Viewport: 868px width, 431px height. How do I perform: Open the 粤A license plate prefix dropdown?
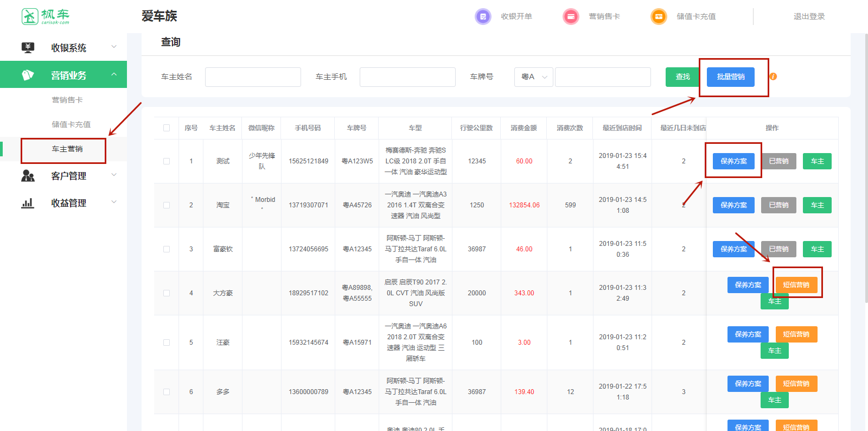pyautogui.click(x=533, y=77)
